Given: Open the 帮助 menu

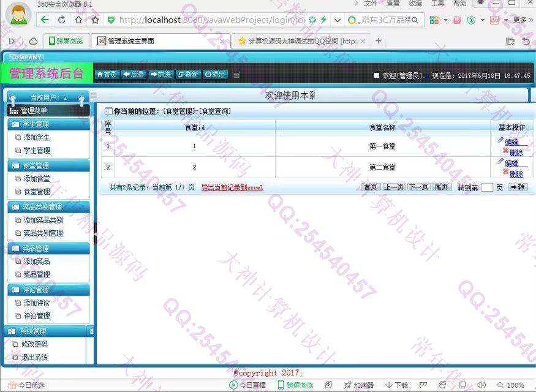Looking at the screenshot, I should tap(460, 4).
